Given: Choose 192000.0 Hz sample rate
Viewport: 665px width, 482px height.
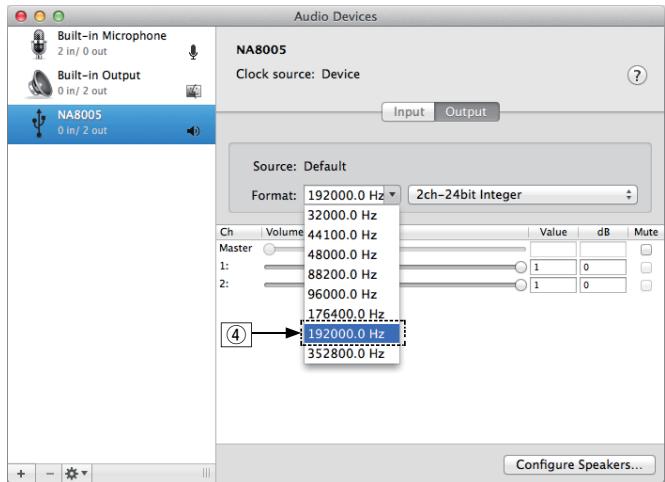Looking at the screenshot, I should [352, 334].
